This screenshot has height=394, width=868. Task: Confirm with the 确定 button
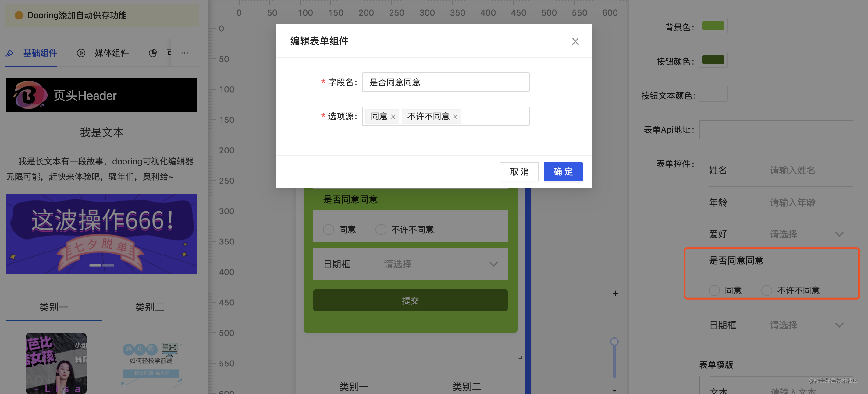coord(563,172)
